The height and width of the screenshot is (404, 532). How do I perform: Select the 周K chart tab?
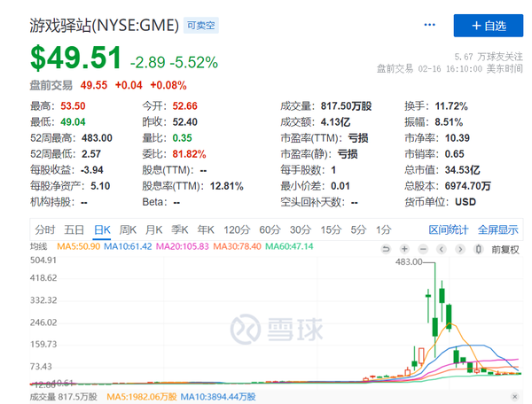pos(128,229)
